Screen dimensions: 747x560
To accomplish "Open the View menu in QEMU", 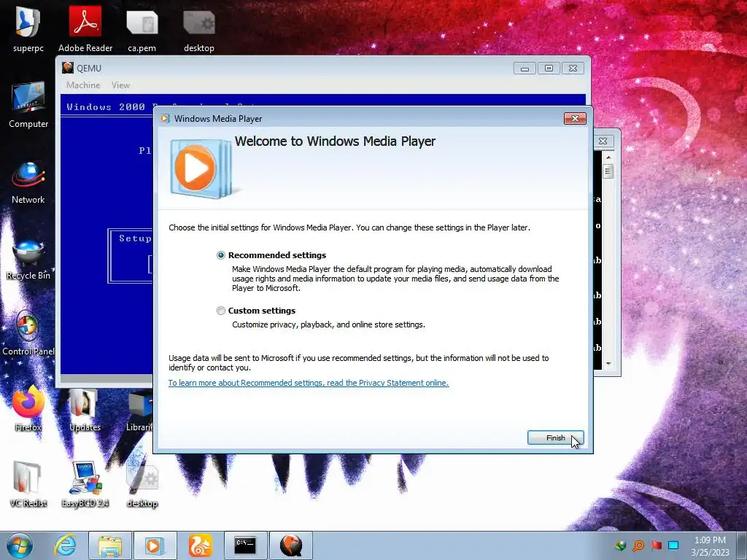I will pos(120,85).
